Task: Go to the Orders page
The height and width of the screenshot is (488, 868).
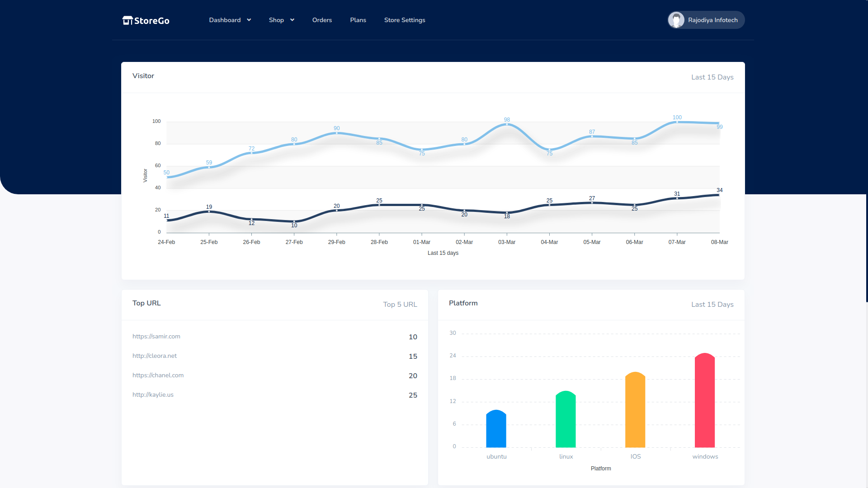Action: 322,20
